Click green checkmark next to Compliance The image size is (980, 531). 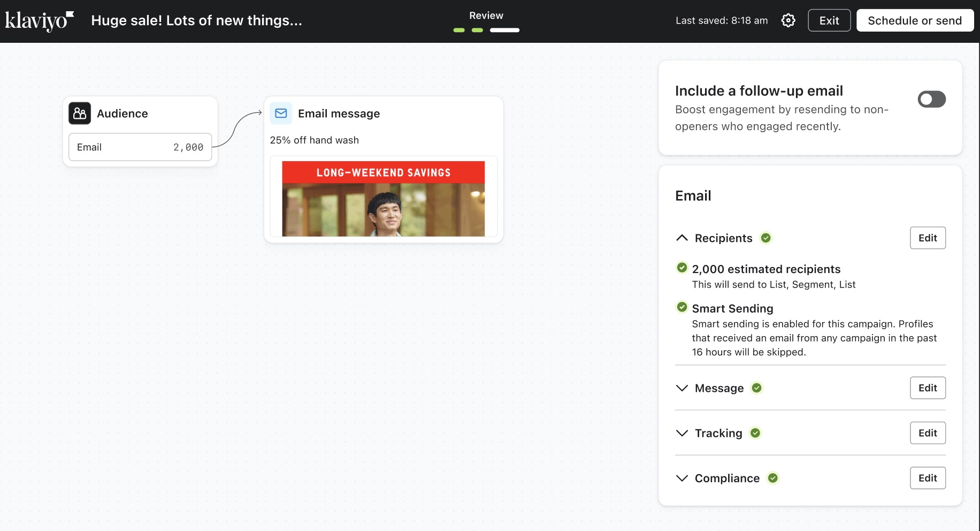[x=773, y=478]
